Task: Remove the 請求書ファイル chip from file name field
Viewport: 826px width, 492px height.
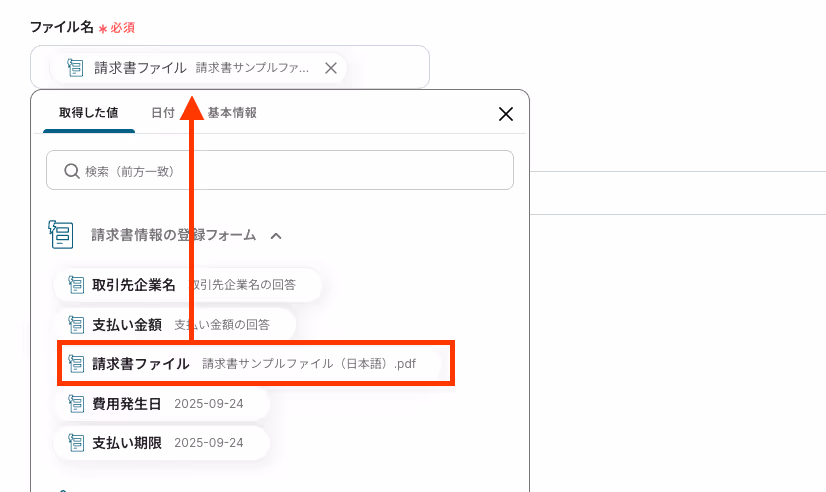Action: [331, 68]
